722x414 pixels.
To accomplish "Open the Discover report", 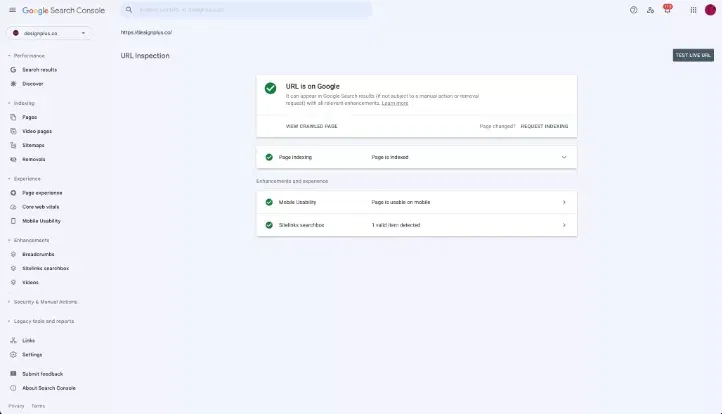I will (x=33, y=84).
